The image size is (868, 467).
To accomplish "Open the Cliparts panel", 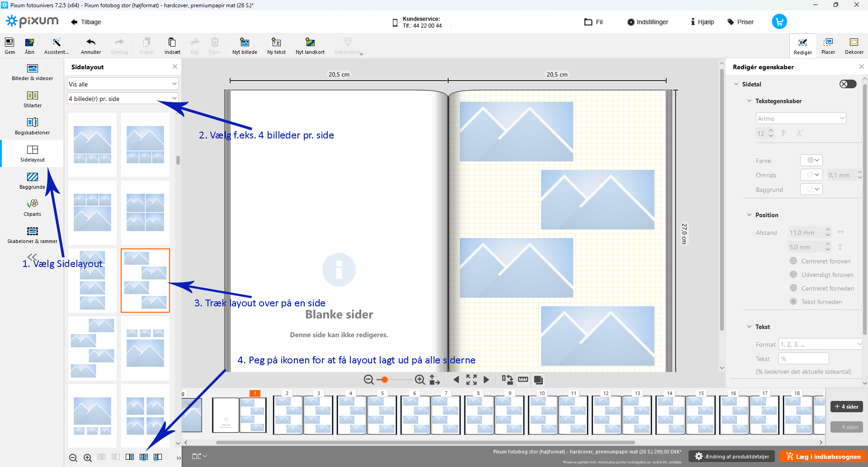I will [x=33, y=208].
